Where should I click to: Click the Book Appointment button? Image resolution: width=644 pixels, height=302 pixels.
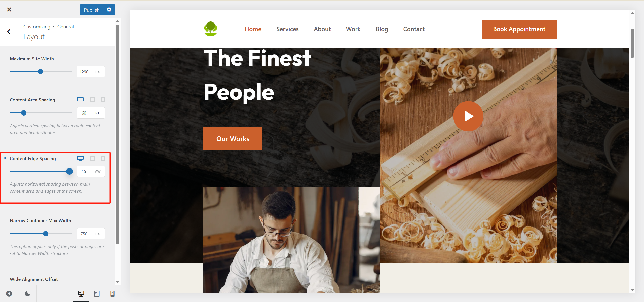519,29
